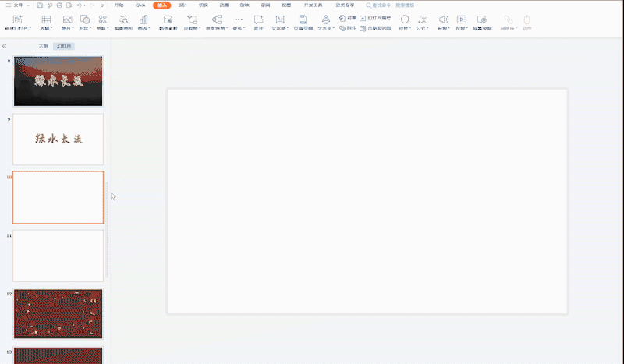Click the Print icon in quick access bar
The height and width of the screenshot is (364, 624).
(59, 5)
